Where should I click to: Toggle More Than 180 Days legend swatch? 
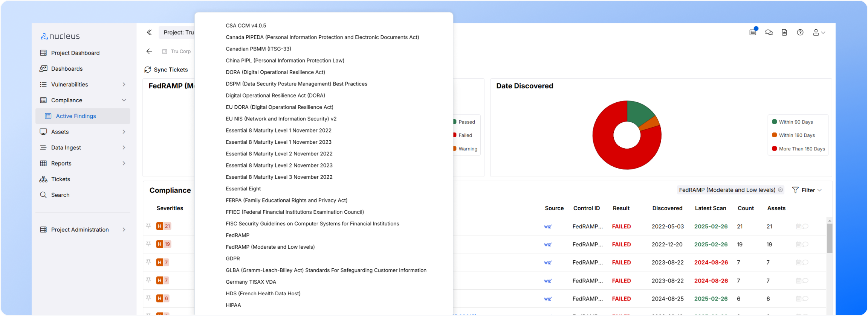pos(775,149)
